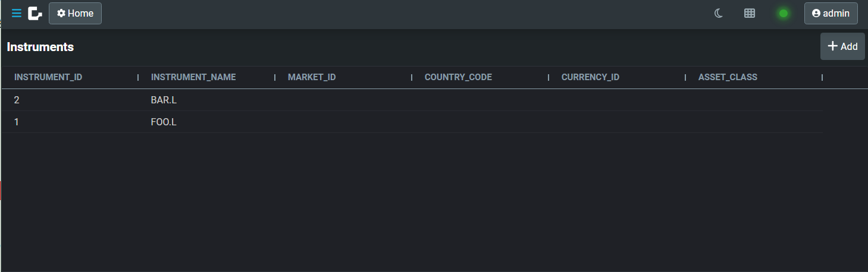This screenshot has width=868, height=272.
Task: Sort by MARKET_ID column header
Action: click(x=312, y=77)
